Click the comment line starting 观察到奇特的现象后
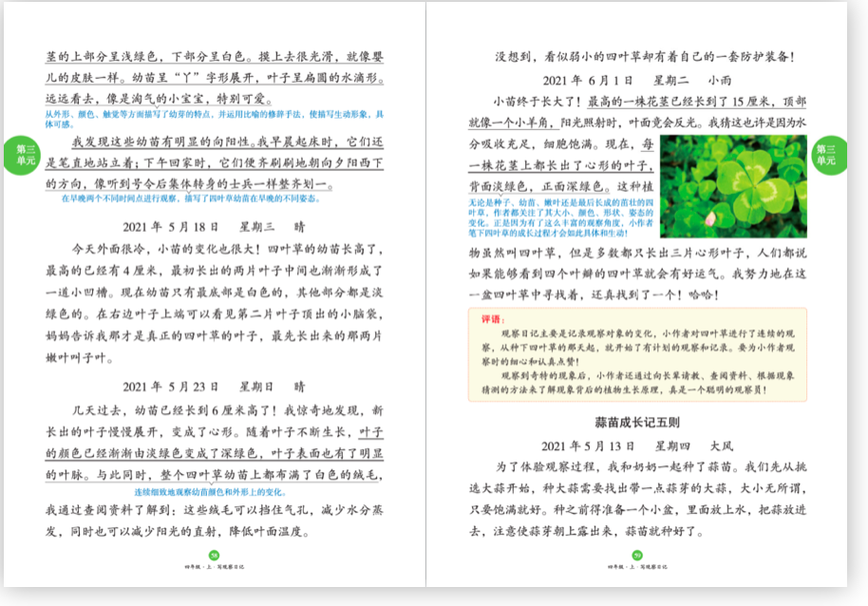Viewport: 868px width, 606px height. pyautogui.click(x=648, y=375)
